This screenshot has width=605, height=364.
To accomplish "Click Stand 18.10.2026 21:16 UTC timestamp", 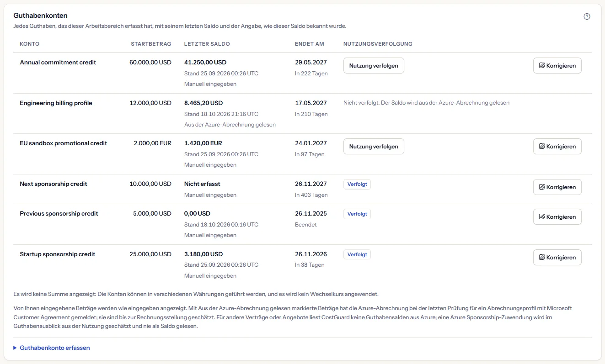I will pyautogui.click(x=221, y=114).
